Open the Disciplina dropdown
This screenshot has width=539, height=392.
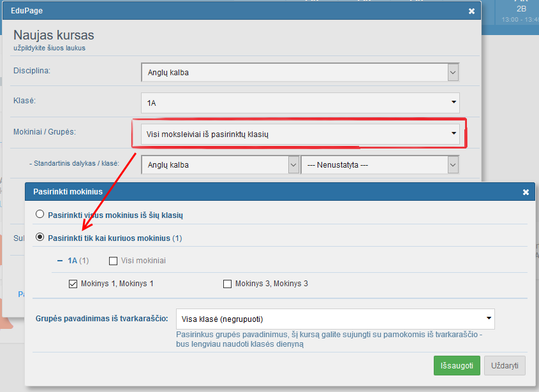300,73
